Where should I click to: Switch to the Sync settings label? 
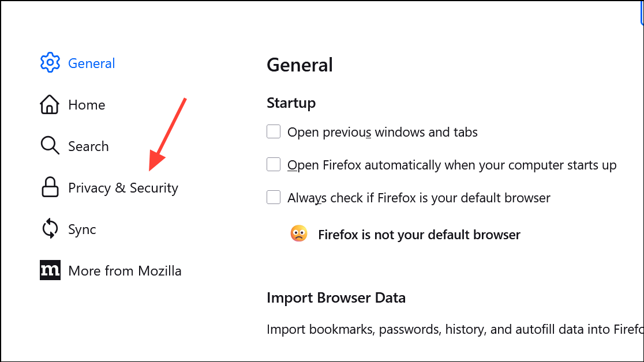(82, 229)
